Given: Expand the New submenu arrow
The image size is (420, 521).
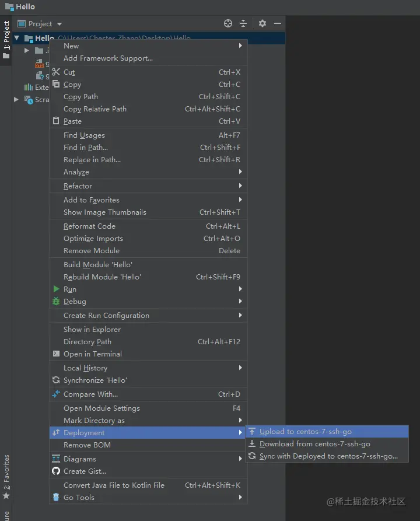Looking at the screenshot, I should [240, 46].
